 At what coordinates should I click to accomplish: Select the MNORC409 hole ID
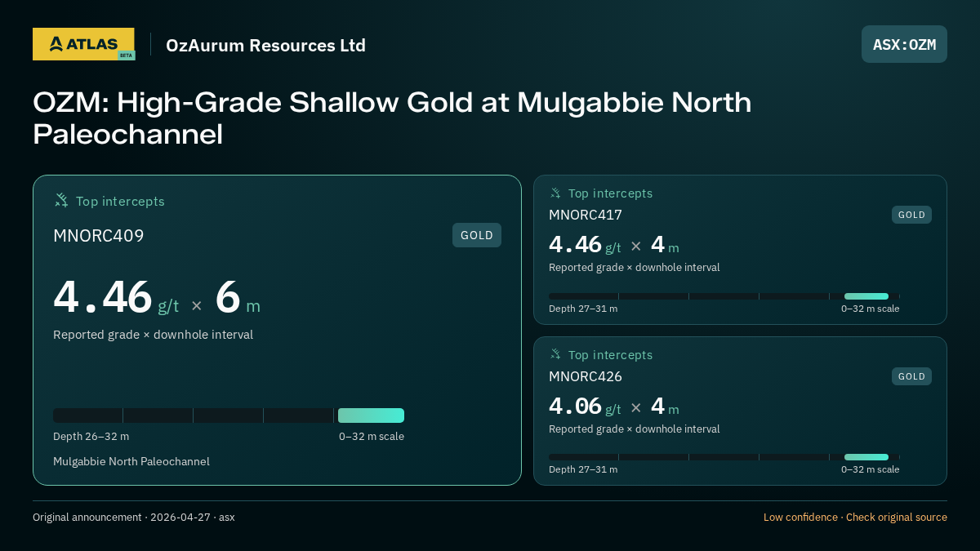pos(99,236)
